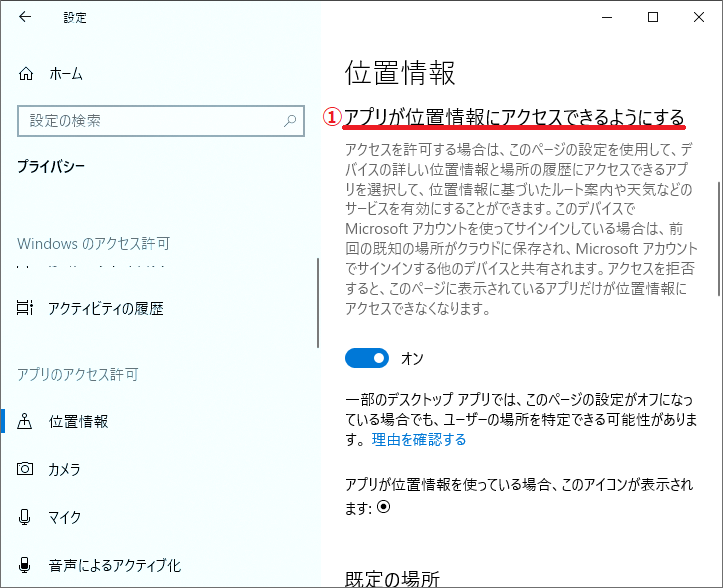Click the Home house icon

[26, 74]
